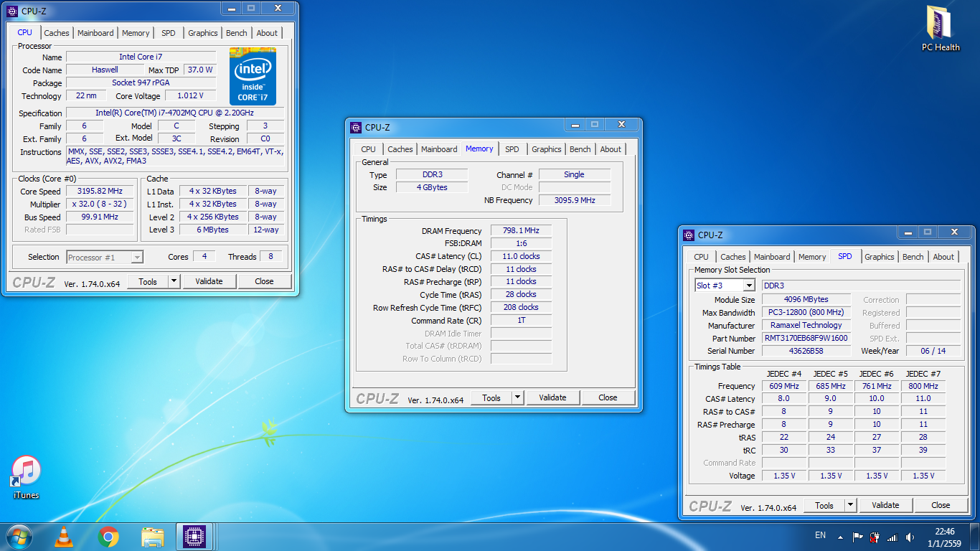Click the EN language indicator in taskbar

[820, 535]
